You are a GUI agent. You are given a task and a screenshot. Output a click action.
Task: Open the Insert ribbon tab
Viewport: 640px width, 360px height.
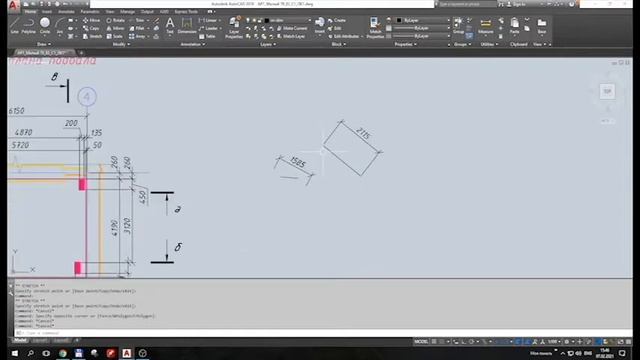47,12
